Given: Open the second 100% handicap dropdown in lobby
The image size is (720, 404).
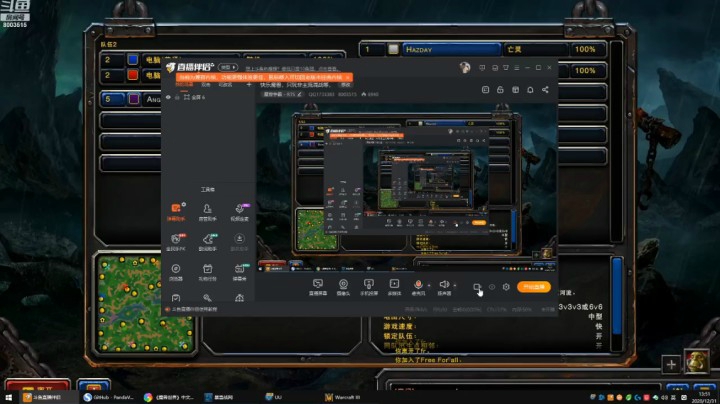Looking at the screenshot, I should tap(588, 71).
